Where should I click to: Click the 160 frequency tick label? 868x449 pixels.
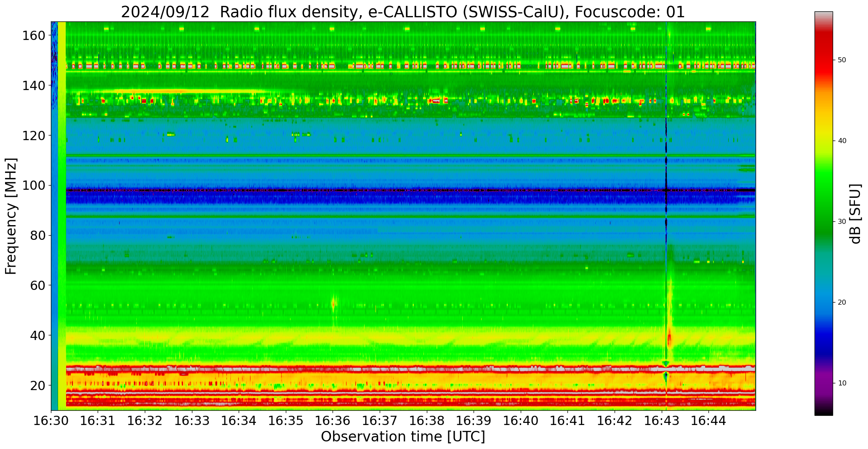[x=34, y=36]
